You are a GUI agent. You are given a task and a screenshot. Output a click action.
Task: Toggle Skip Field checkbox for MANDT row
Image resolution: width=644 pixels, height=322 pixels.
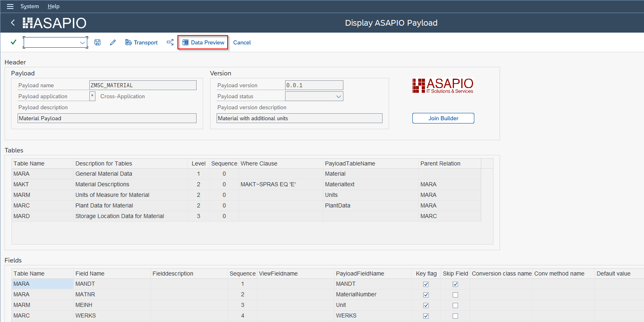pos(455,284)
